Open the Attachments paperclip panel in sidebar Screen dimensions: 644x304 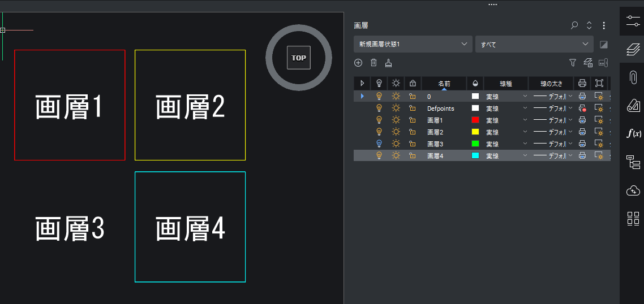(x=633, y=78)
